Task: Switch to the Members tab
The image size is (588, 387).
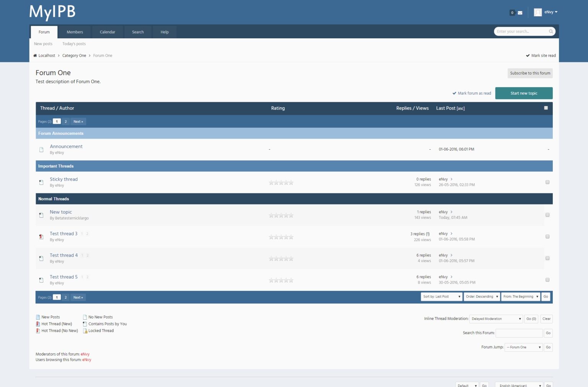Action: coord(75,32)
